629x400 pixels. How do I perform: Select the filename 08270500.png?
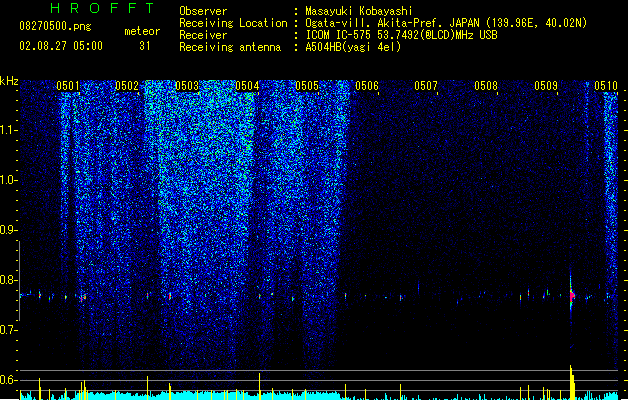coord(55,27)
